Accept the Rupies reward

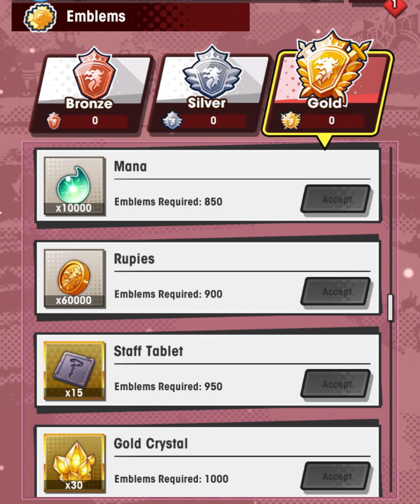[336, 292]
